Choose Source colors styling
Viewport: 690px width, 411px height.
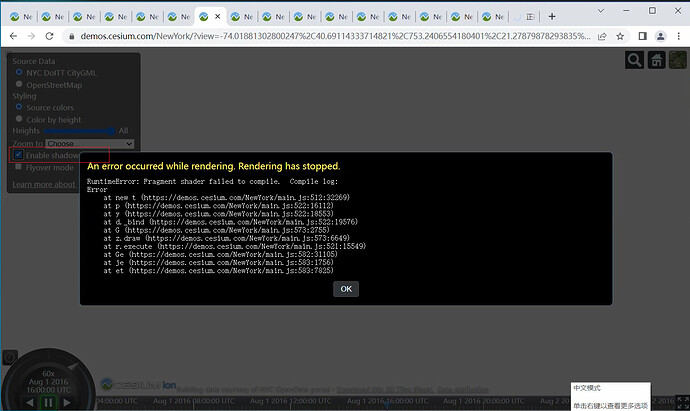19,107
